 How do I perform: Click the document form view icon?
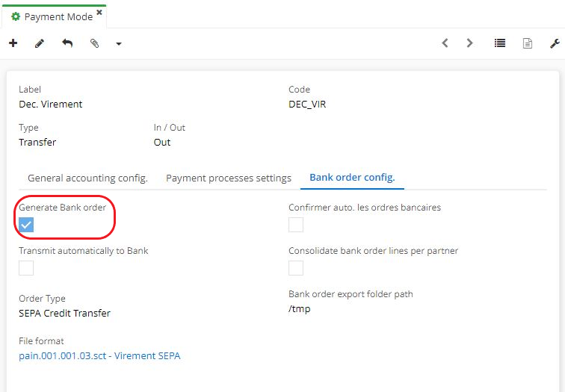[x=528, y=43]
